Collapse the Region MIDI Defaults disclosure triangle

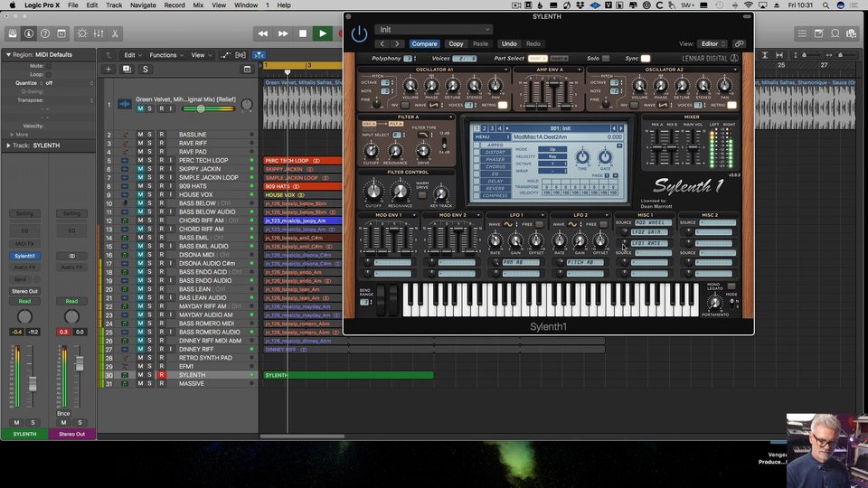(x=8, y=55)
